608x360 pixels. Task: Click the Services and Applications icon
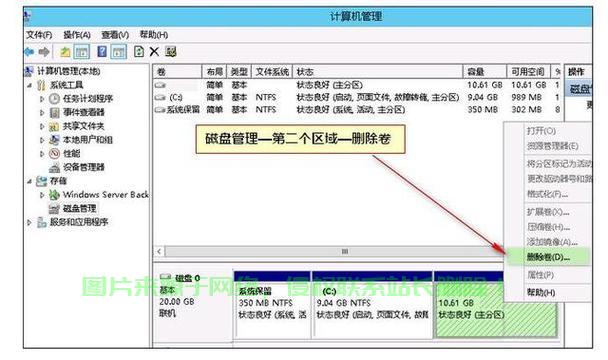(41, 222)
